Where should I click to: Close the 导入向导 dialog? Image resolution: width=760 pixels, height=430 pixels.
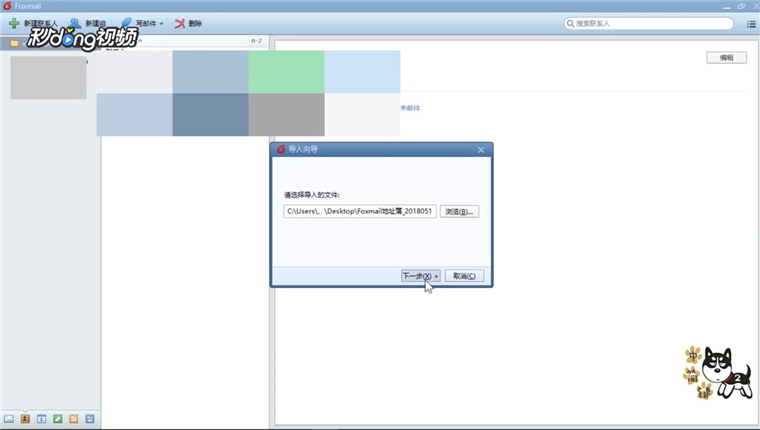point(480,150)
